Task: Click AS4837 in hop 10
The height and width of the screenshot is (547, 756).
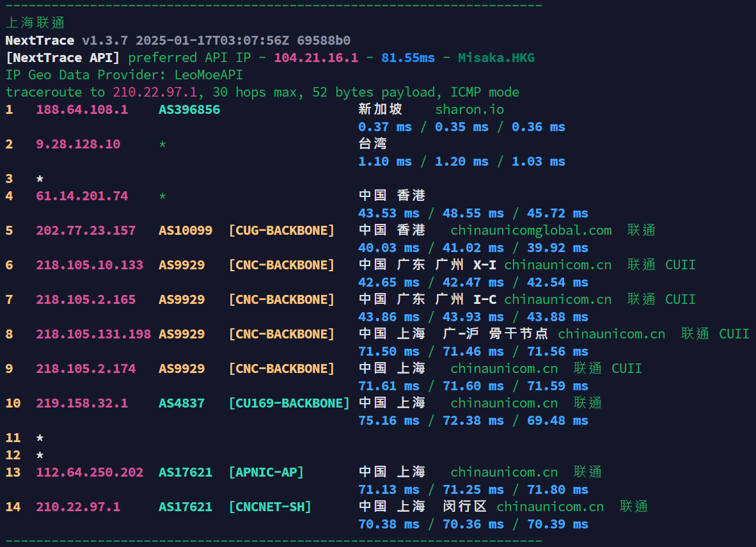Action: 181,403
